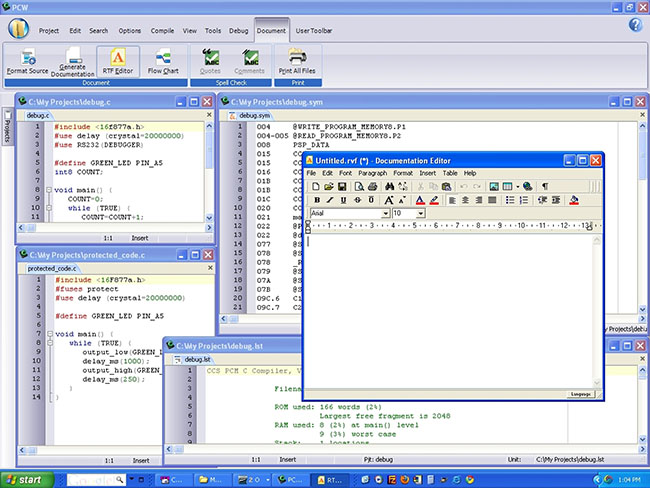Collapse void main() fold in debug.c
This screenshot has height=488, width=650.
click(x=49, y=190)
